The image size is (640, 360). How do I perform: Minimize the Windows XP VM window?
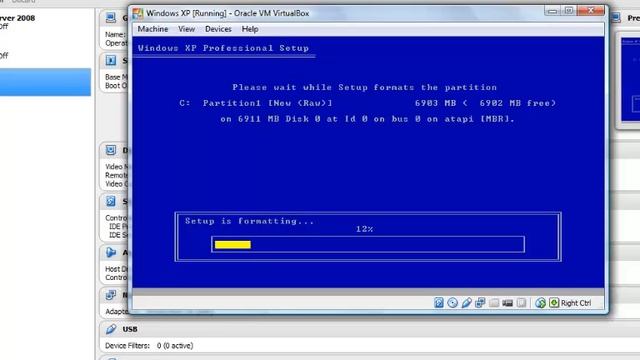click(552, 11)
